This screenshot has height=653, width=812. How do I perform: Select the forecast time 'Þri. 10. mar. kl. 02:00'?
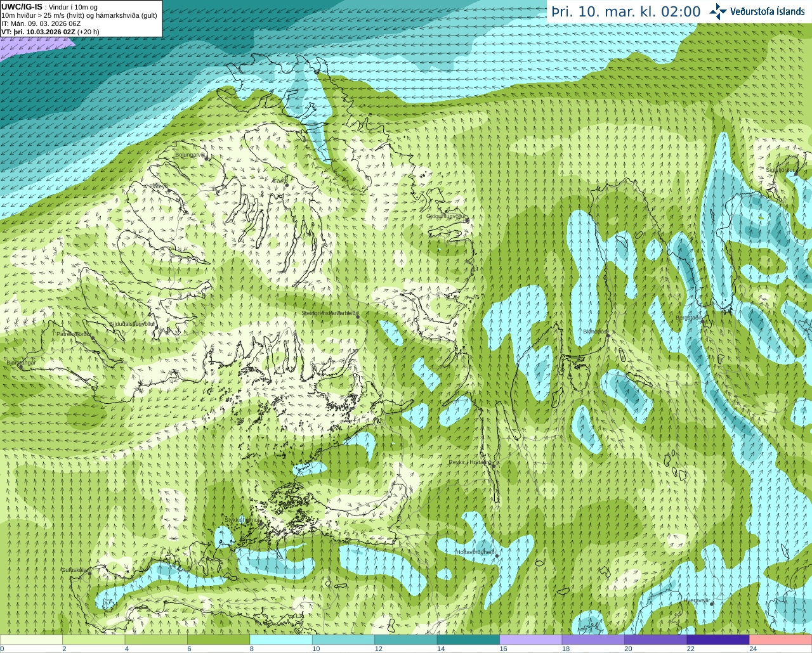tap(626, 12)
